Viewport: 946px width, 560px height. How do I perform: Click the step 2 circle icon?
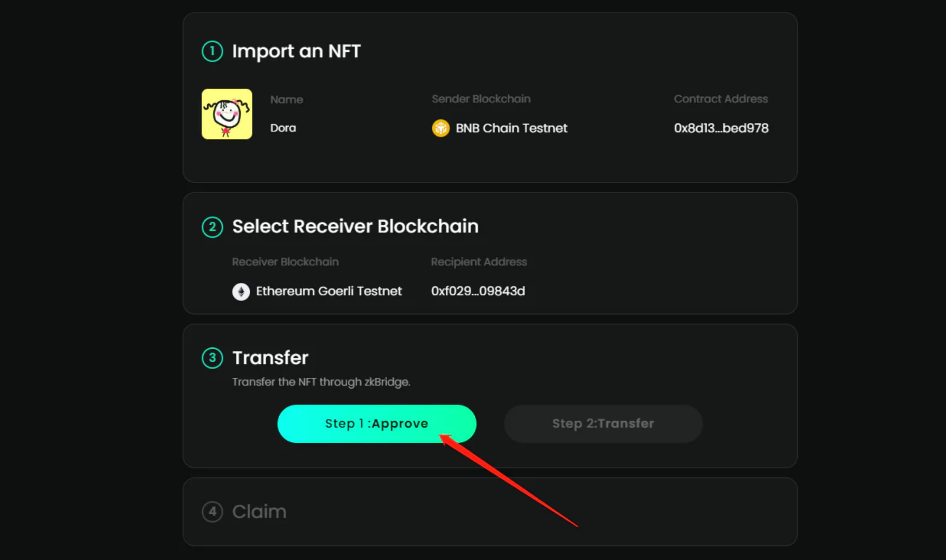point(212,227)
